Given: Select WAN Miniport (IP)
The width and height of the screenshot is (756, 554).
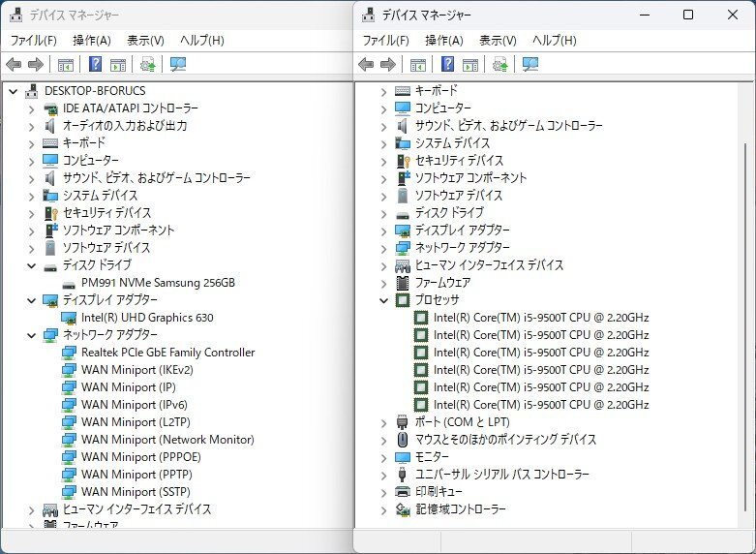Looking at the screenshot, I should coord(128,387).
